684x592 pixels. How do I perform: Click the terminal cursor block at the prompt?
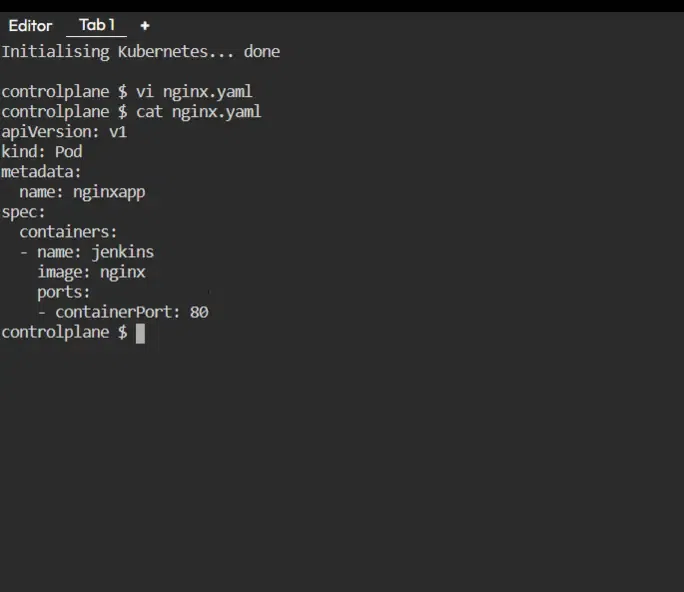[141, 333]
